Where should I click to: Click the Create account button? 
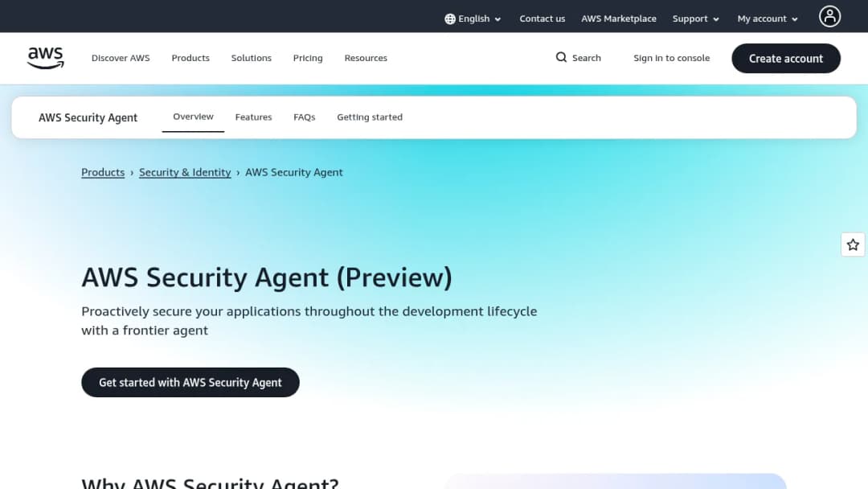pos(786,59)
